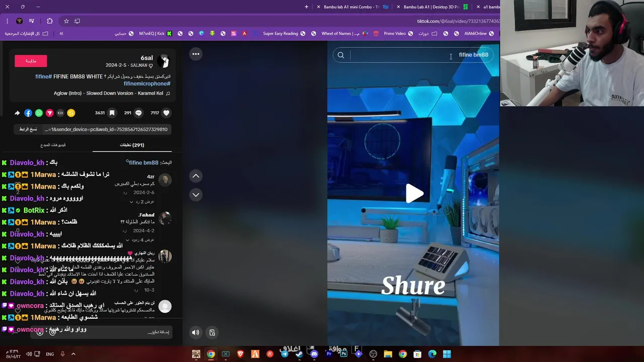Image resolution: width=644 pixels, height=362 pixels.
Task: Open the three-dots more options menu
Action: coord(196,54)
